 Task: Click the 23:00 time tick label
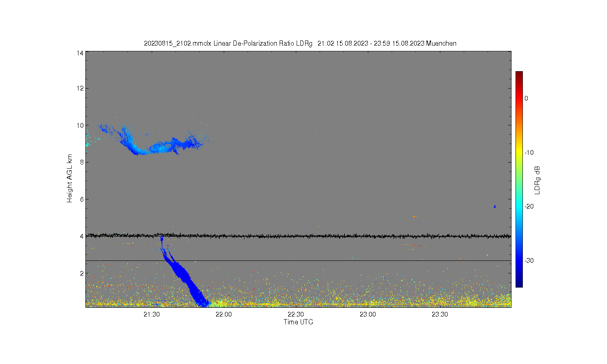pos(367,315)
